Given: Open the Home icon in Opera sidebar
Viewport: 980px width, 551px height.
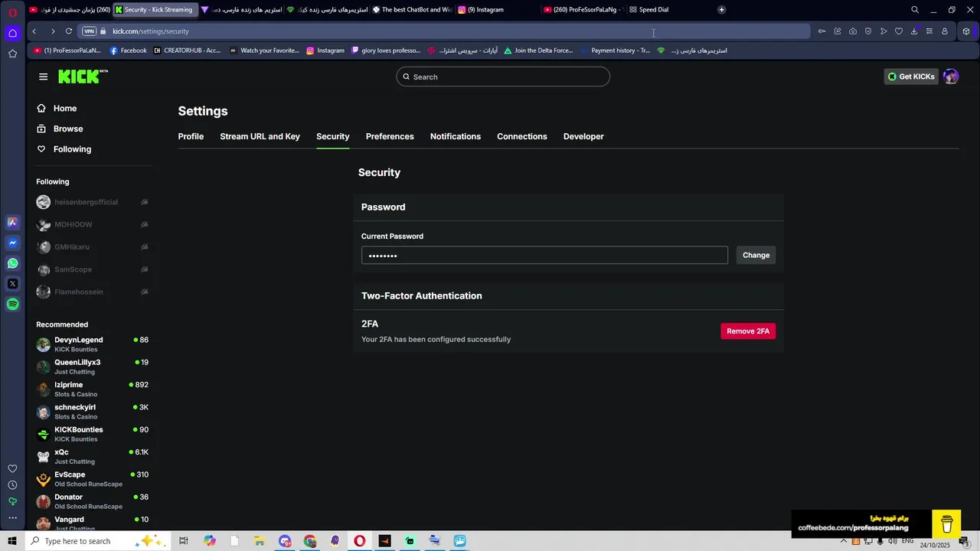Looking at the screenshot, I should click(12, 33).
